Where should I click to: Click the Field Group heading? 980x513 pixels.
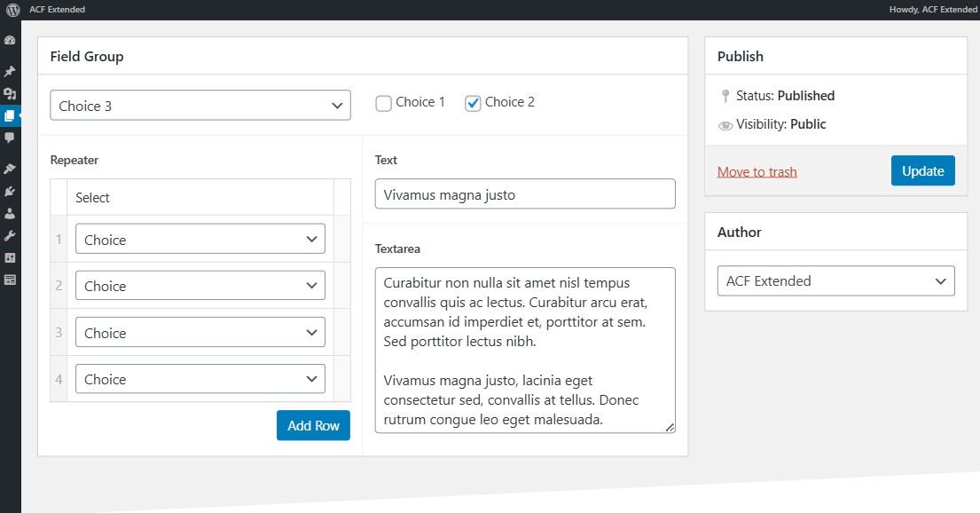[x=87, y=56]
